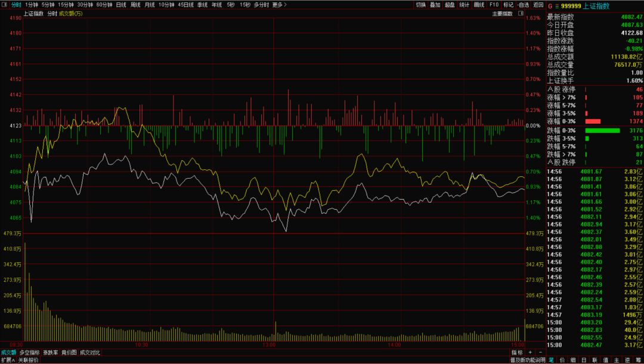
Task: Open the 主要指数 index selector
Action: 502,13
